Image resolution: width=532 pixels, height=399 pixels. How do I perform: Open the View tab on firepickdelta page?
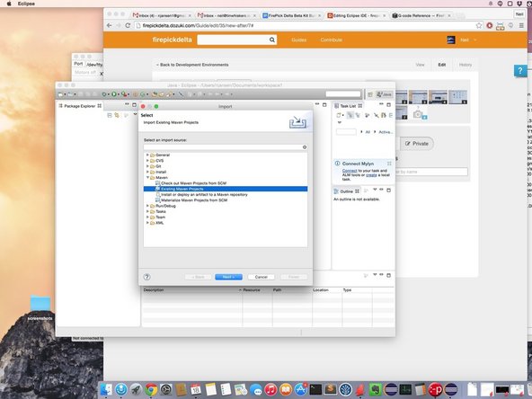click(x=420, y=65)
